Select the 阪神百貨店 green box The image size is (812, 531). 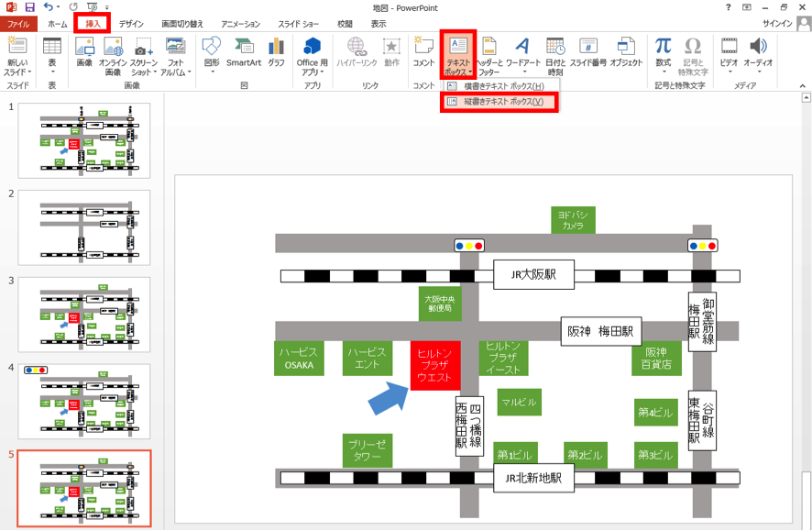point(656,358)
